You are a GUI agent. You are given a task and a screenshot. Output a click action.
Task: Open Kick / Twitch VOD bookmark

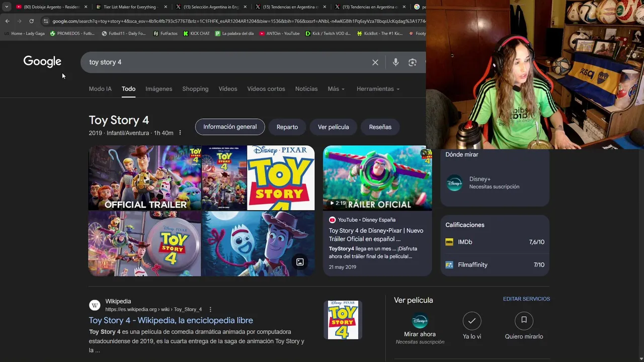pyautogui.click(x=328, y=34)
